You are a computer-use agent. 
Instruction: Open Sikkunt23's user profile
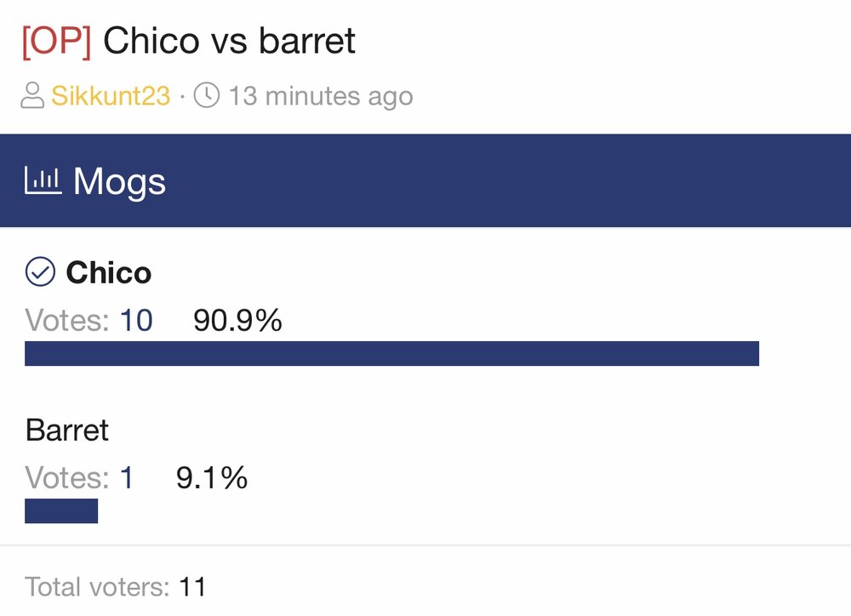[x=111, y=96]
